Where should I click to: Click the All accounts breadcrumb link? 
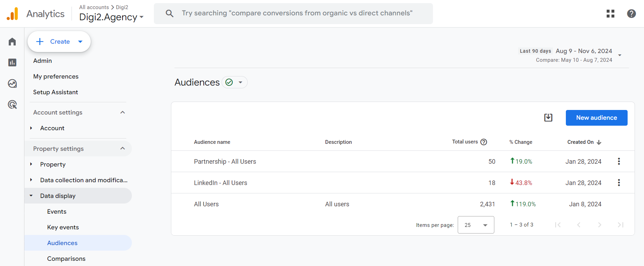[94, 7]
